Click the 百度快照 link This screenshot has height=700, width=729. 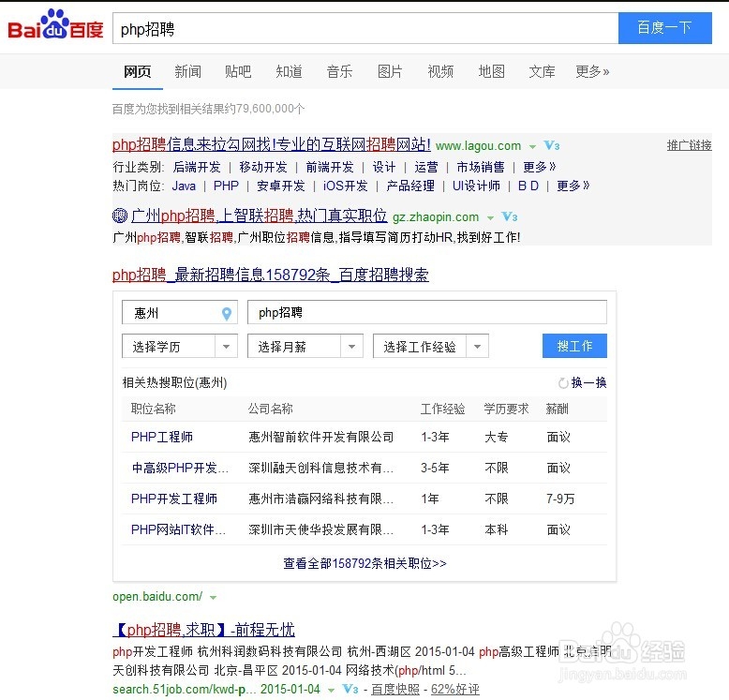click(395, 689)
